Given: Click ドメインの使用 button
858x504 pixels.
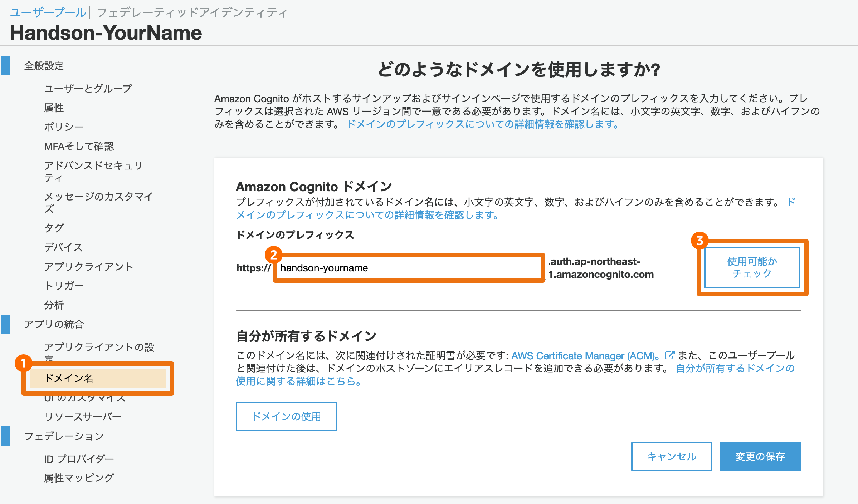Looking at the screenshot, I should point(286,416).
